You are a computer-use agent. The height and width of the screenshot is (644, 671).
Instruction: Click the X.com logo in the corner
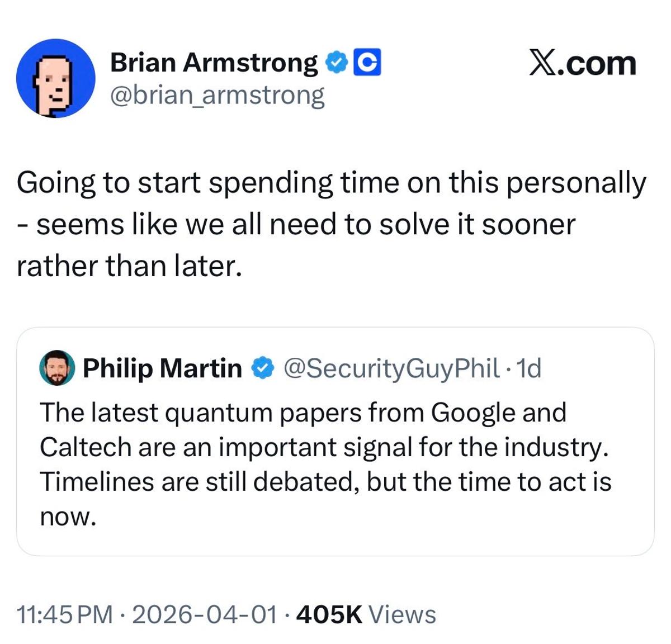coord(583,63)
